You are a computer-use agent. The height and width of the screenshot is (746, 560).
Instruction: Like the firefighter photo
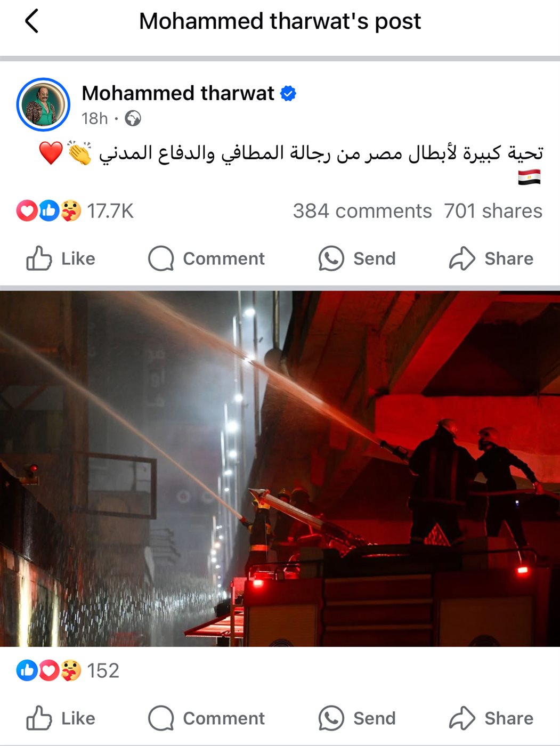(x=61, y=718)
